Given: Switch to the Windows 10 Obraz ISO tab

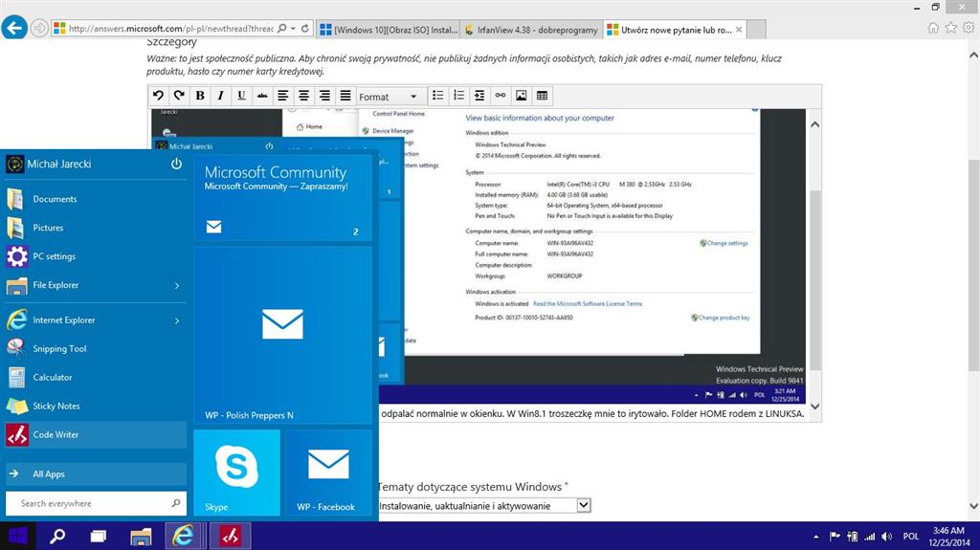Looking at the screenshot, I should click(x=388, y=30).
